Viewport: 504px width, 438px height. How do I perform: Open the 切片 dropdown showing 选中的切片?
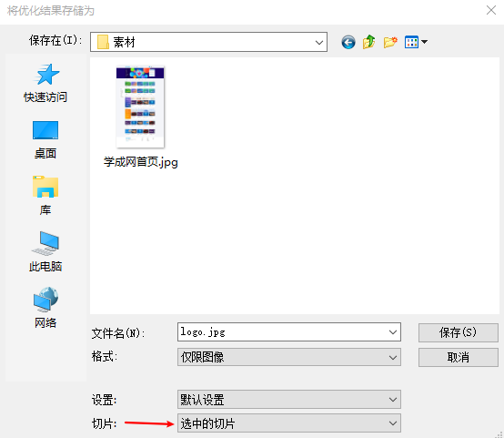(x=289, y=423)
